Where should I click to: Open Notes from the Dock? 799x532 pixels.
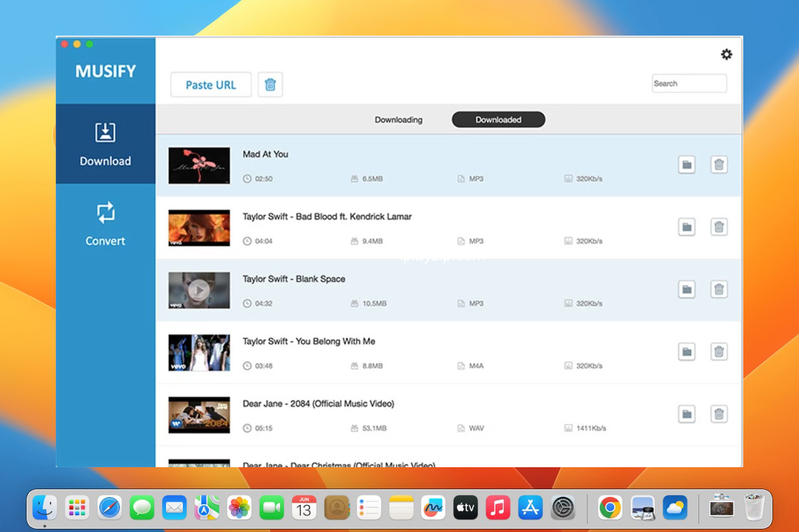(401, 507)
